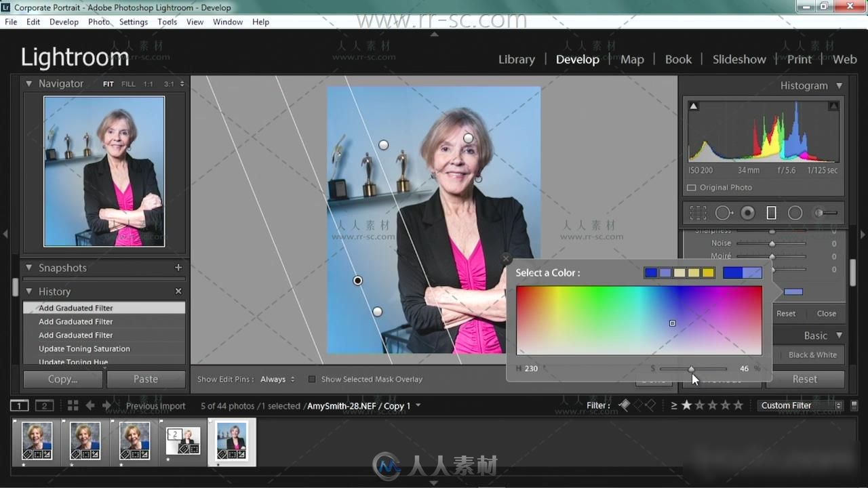Go back with the left arrow
Screen dimensions: 868x488
point(90,405)
